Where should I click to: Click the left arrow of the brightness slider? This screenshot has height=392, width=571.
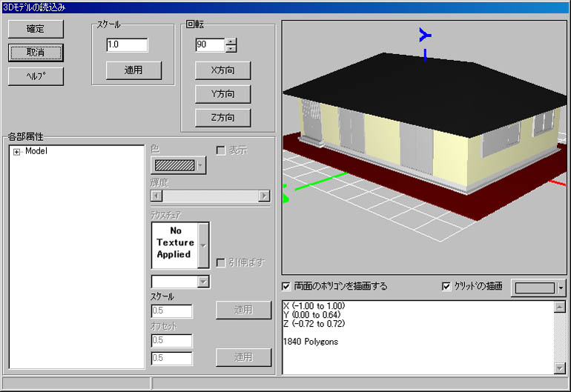(x=156, y=196)
